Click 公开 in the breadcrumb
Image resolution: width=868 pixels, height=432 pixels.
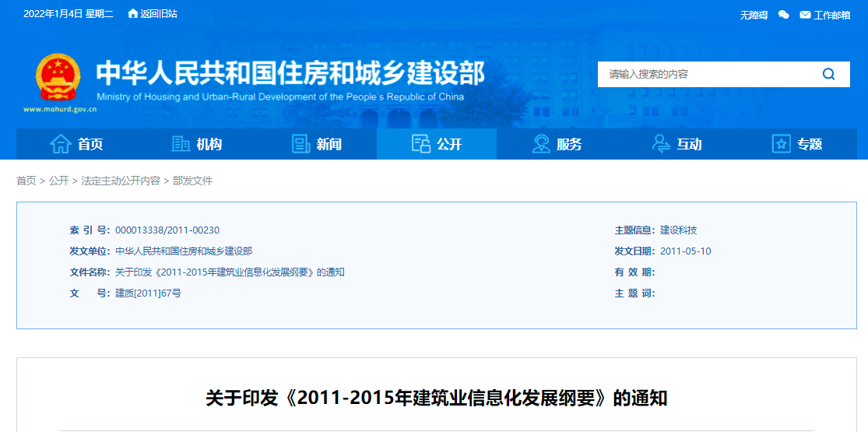pos(58,181)
